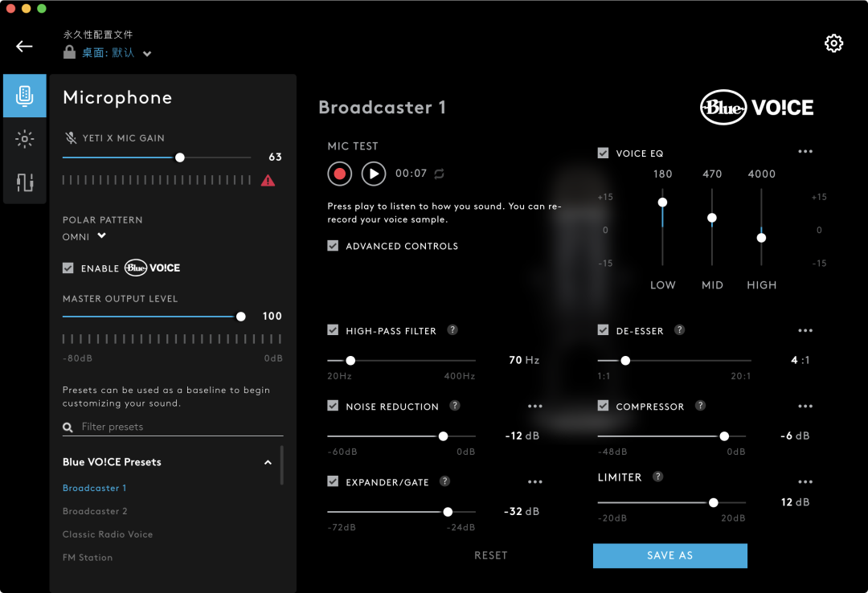The image size is (868, 593).
Task: Toggle the Voice EQ checkbox
Action: tap(604, 153)
